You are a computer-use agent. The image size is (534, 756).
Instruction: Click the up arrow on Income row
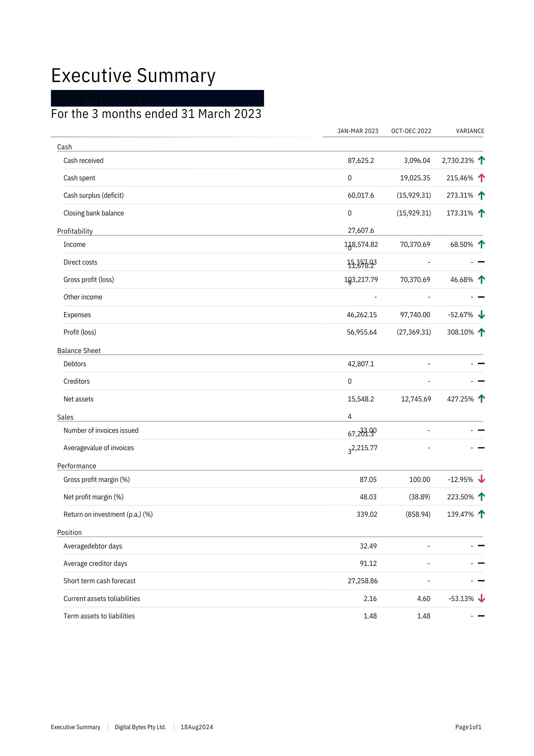point(481,244)
